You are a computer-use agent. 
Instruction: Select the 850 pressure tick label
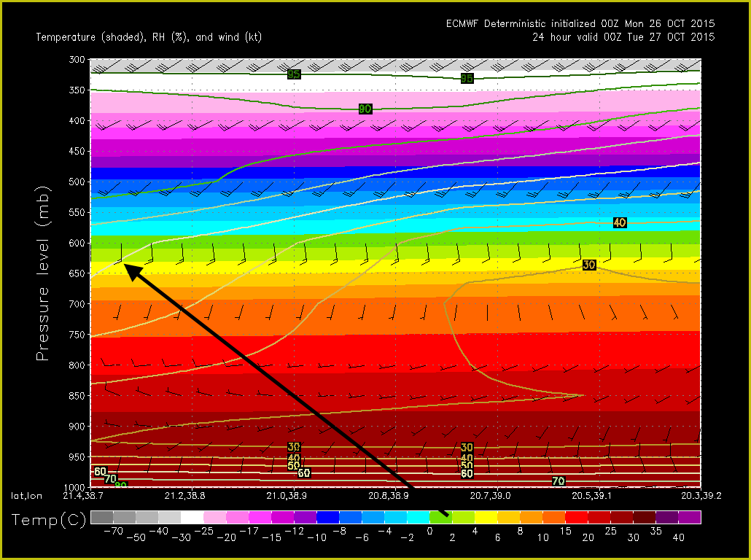77,396
